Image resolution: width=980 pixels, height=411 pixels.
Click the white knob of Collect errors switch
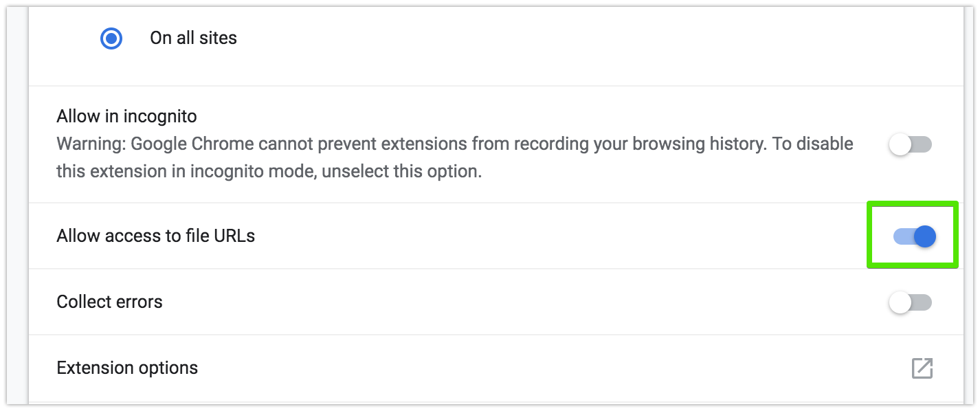[900, 302]
